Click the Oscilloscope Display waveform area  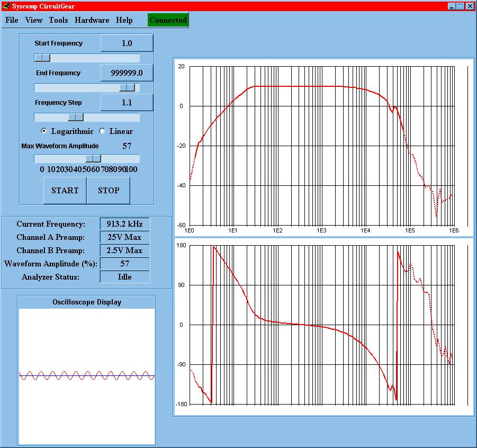click(87, 376)
